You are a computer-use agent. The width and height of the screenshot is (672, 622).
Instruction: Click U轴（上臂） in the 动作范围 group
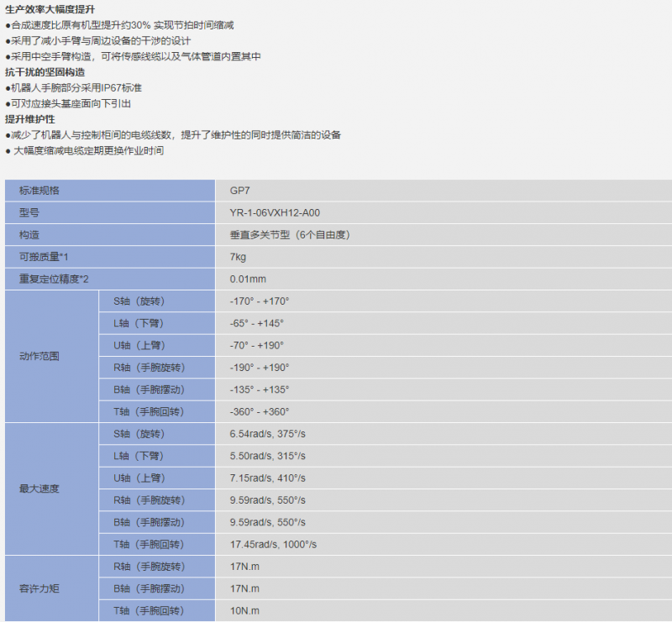[157, 346]
